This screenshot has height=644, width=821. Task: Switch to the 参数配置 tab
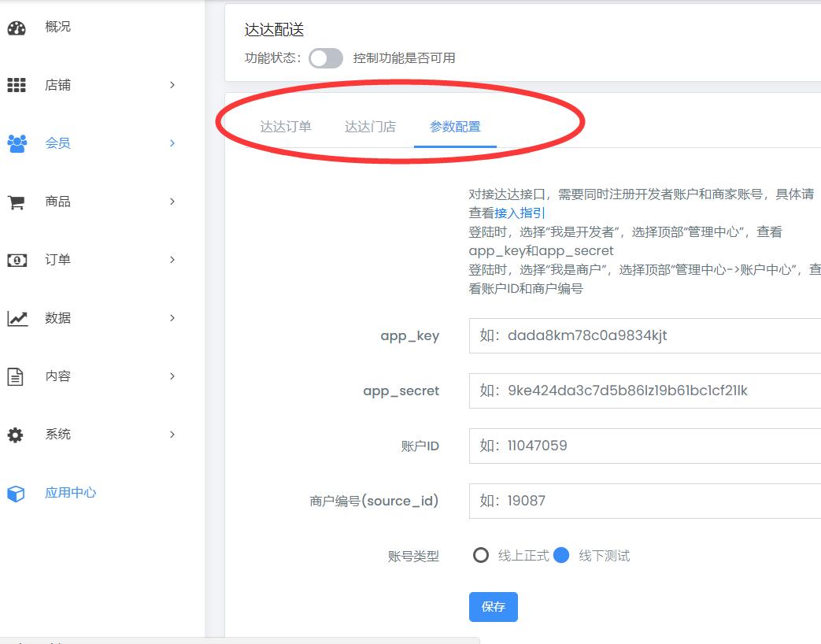click(455, 127)
